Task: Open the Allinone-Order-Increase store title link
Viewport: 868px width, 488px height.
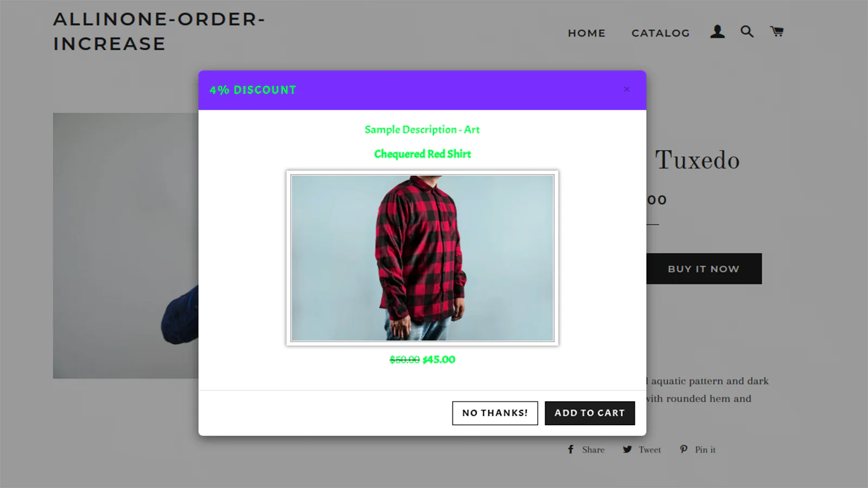Action: pyautogui.click(x=159, y=31)
